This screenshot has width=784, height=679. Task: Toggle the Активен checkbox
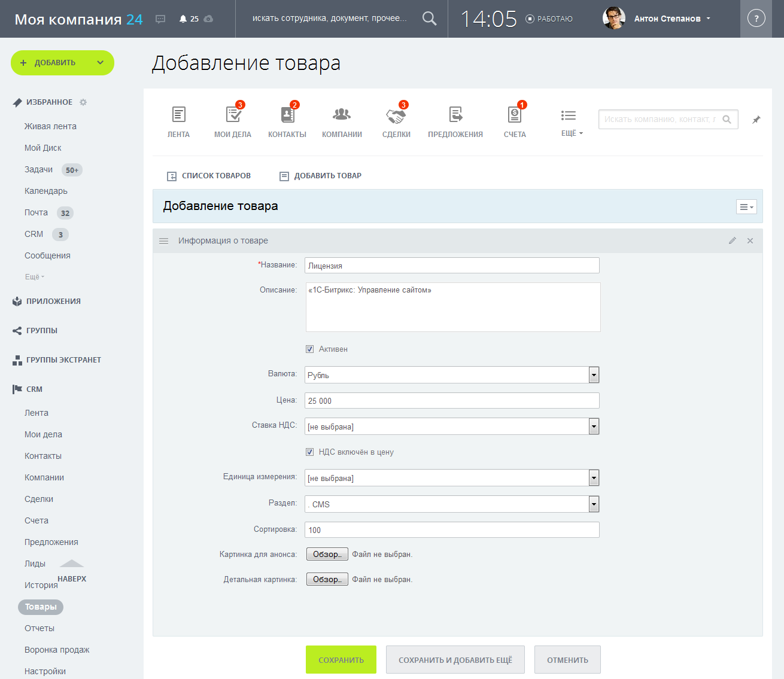309,349
